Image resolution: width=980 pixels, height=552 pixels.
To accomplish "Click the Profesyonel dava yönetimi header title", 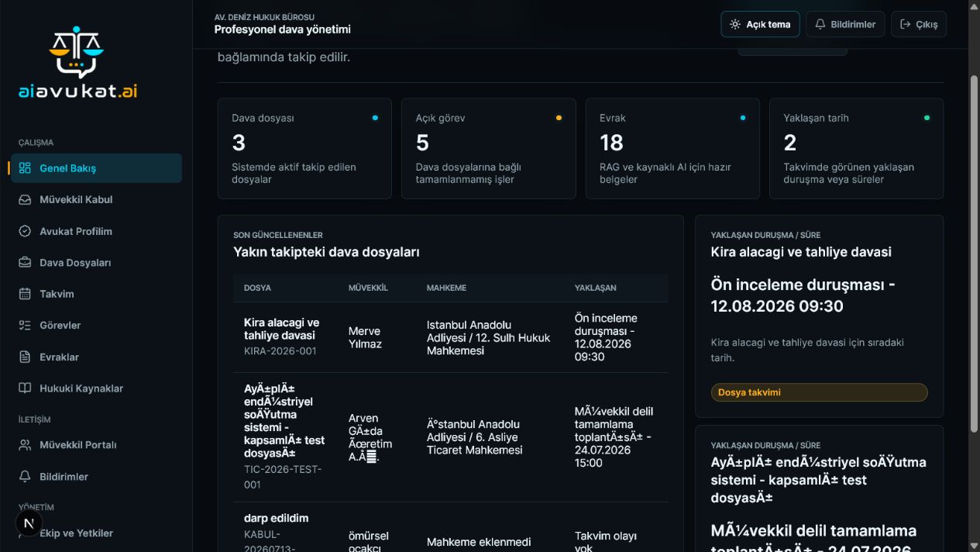I will tap(283, 29).
